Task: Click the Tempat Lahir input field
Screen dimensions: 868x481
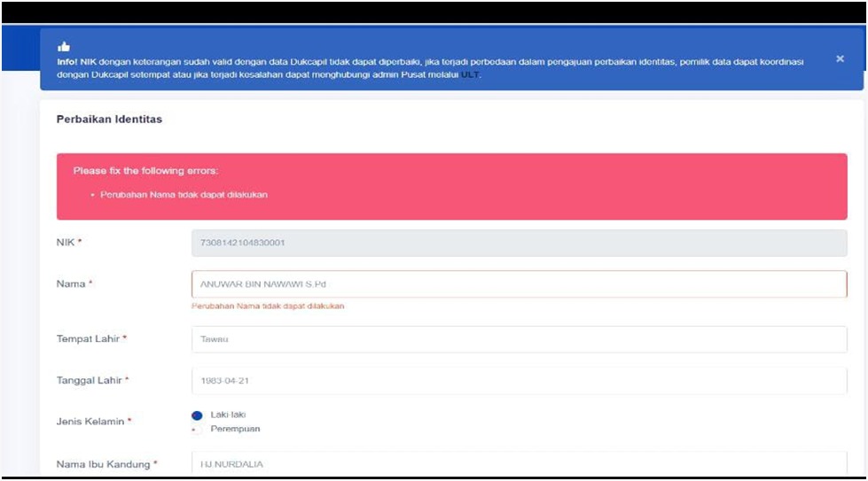Action: (519, 338)
